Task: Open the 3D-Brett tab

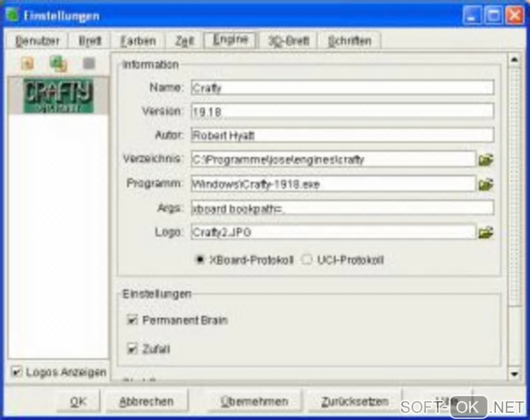Action: tap(288, 41)
